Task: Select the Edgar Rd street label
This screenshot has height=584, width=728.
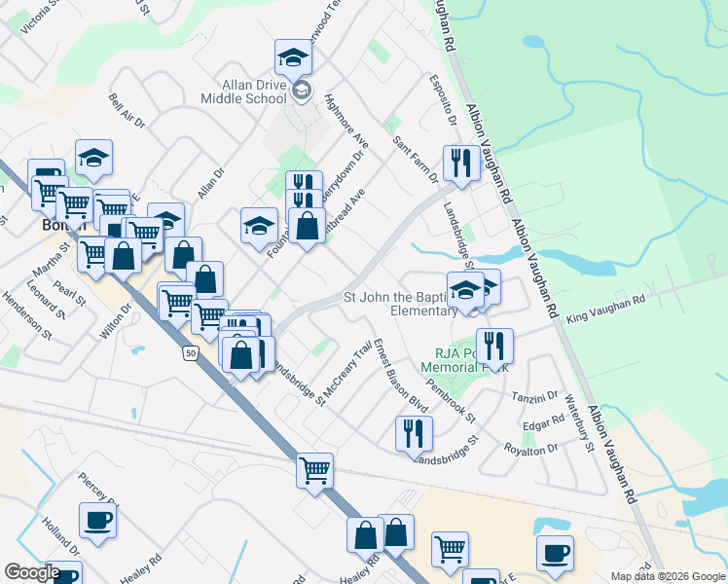Action: pos(543,422)
